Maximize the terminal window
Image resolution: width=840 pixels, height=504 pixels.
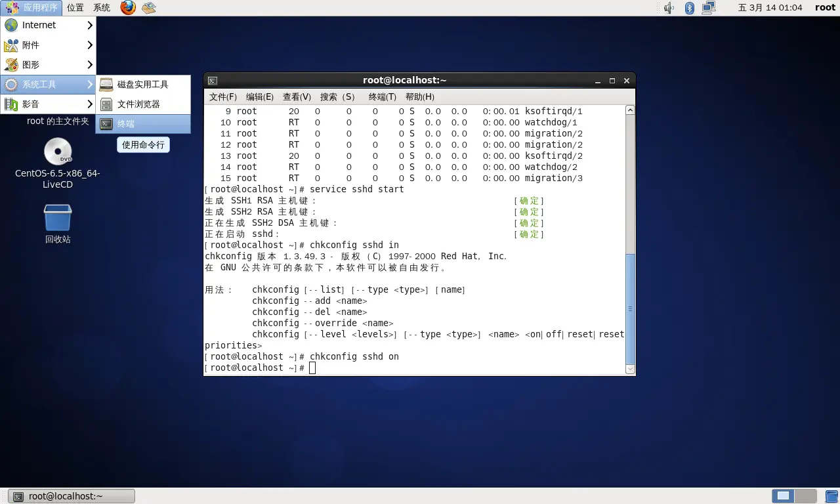[612, 81]
